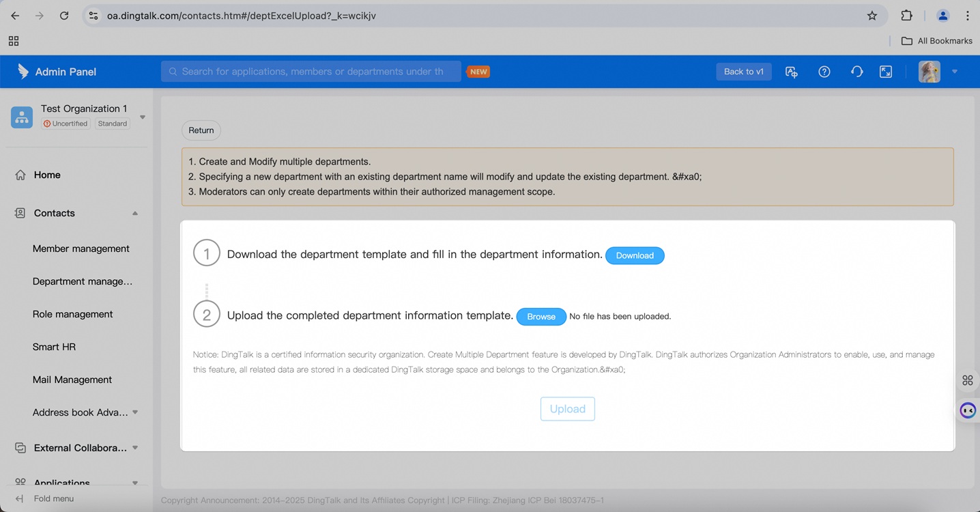Screen dimensions: 980x512
Task: Click the Home house icon
Action: pos(20,175)
